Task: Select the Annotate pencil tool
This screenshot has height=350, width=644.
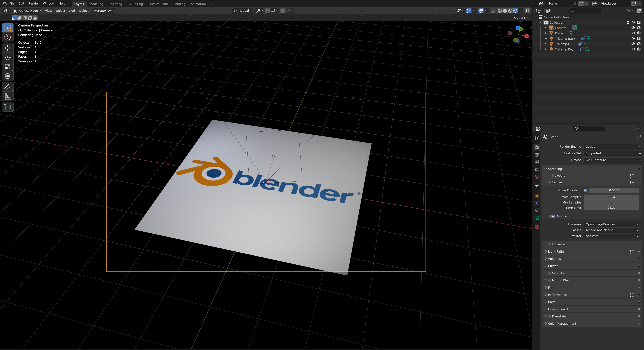Action: [x=8, y=87]
